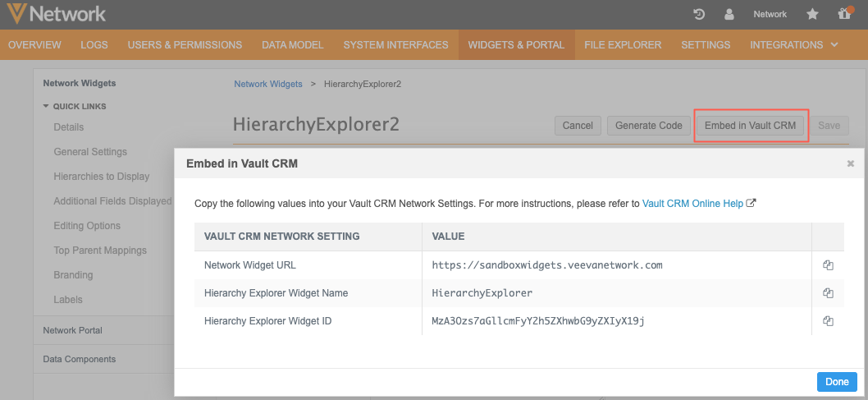
Task: Navigate to Network Widgets breadcrumb link
Action: tap(267, 84)
